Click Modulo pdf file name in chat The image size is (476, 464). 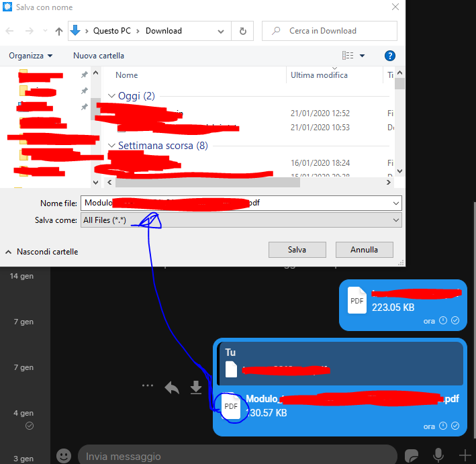pyautogui.click(x=352, y=398)
